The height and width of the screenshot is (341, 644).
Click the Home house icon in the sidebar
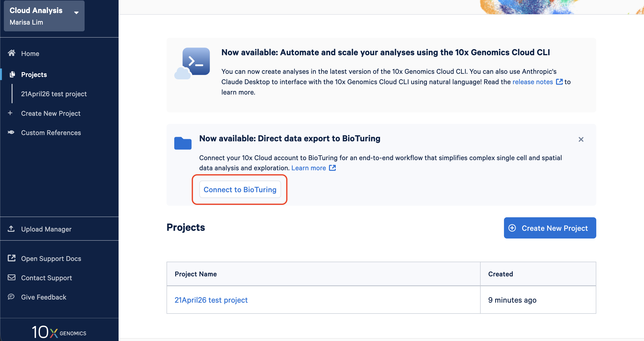(12, 53)
